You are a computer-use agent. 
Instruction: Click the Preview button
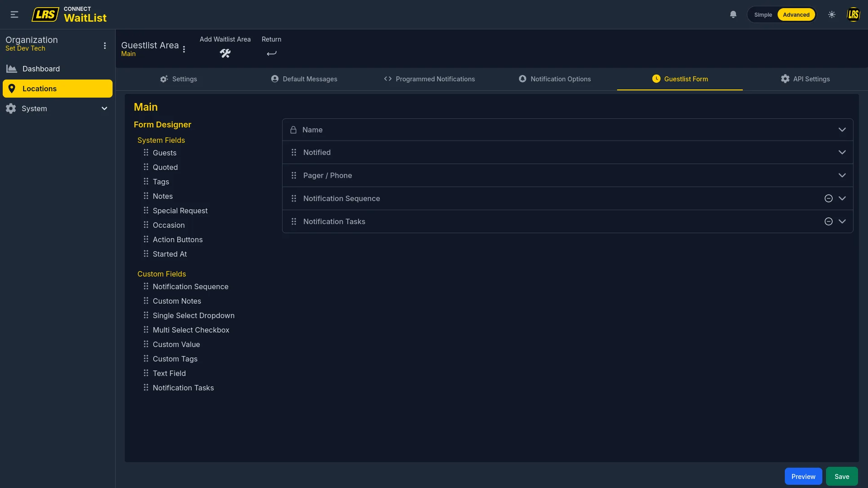(x=803, y=476)
